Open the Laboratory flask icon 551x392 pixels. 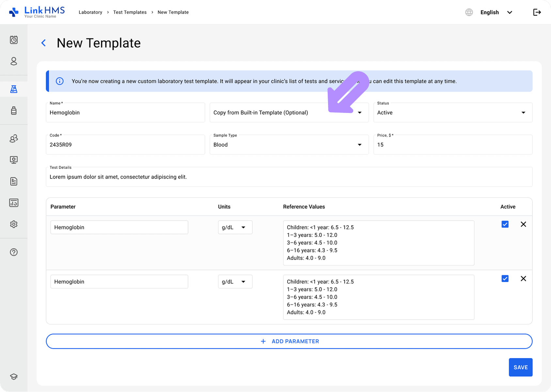point(14,89)
